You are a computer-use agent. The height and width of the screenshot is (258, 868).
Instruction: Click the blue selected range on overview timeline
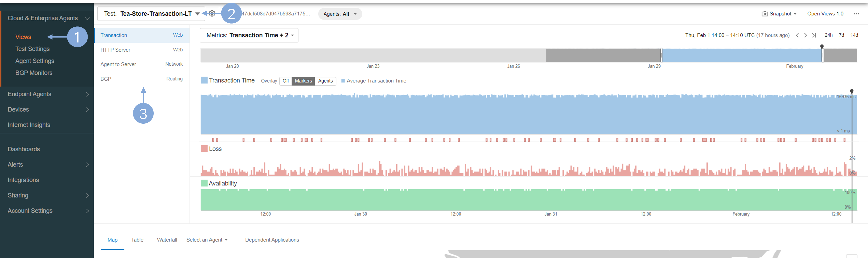point(741,55)
